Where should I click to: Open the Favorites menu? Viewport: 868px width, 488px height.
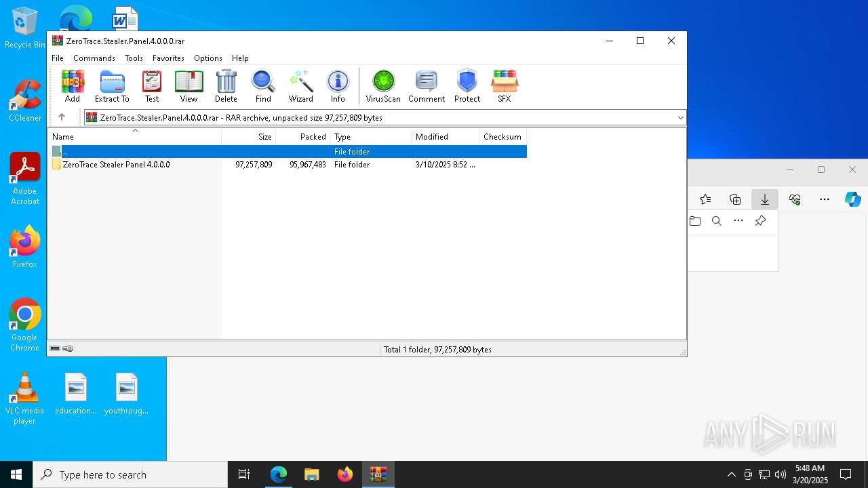(x=168, y=58)
